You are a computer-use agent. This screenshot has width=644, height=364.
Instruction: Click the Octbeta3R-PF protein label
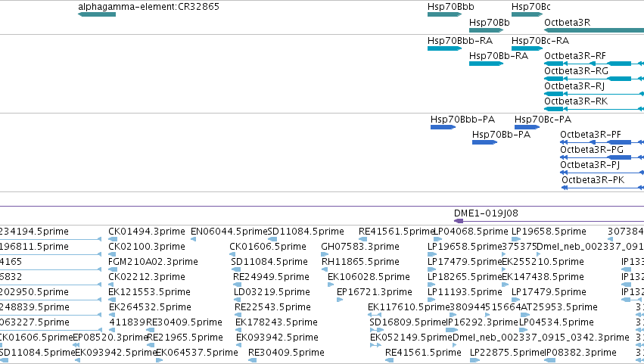pos(590,135)
